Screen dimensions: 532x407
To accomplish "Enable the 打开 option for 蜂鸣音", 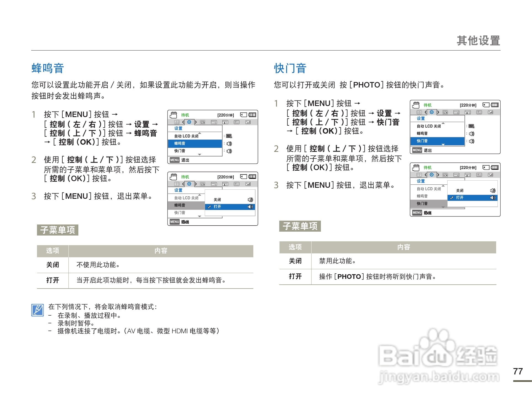I will click(217, 207).
